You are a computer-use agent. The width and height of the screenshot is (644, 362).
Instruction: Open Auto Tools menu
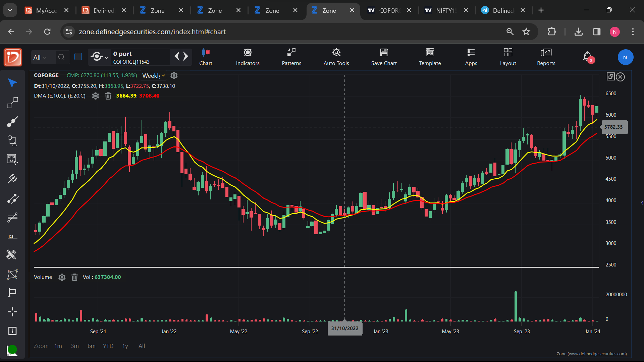[x=336, y=57]
